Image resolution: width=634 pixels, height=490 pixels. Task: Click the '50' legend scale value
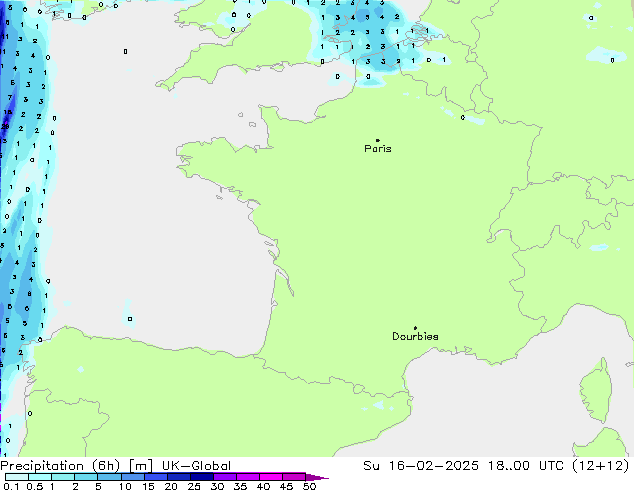point(309,486)
